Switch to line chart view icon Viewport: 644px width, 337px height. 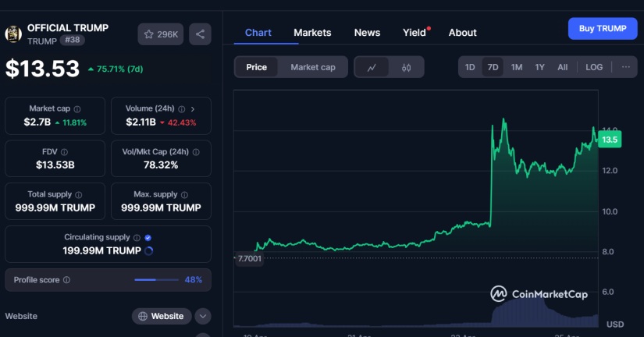[372, 67]
